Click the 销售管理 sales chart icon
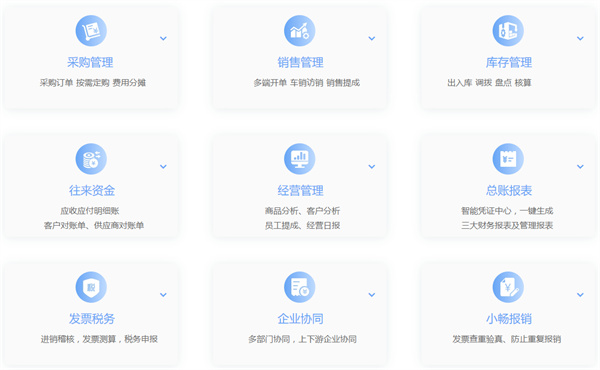Screen dimensions: 600x370 pyautogui.click(x=300, y=31)
